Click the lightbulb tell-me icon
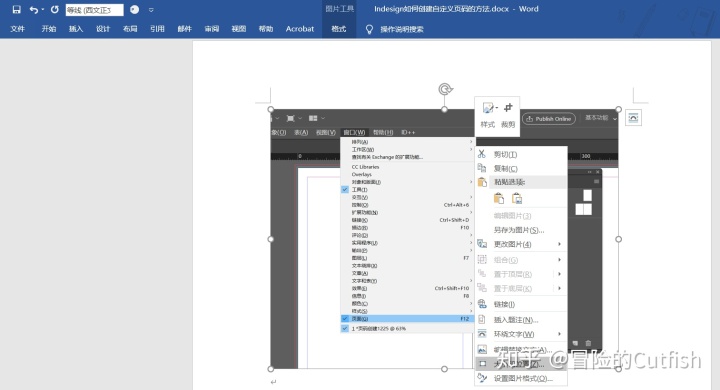 tap(369, 29)
